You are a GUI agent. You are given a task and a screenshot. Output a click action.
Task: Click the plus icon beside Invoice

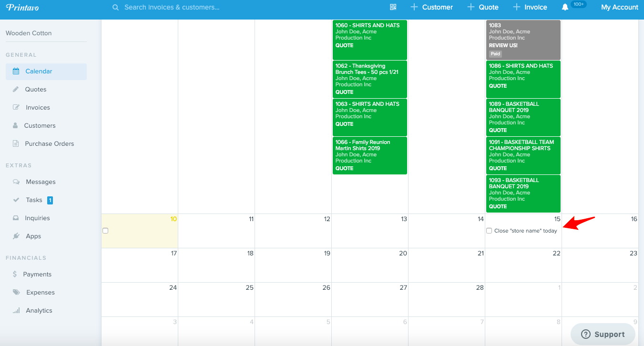click(517, 7)
